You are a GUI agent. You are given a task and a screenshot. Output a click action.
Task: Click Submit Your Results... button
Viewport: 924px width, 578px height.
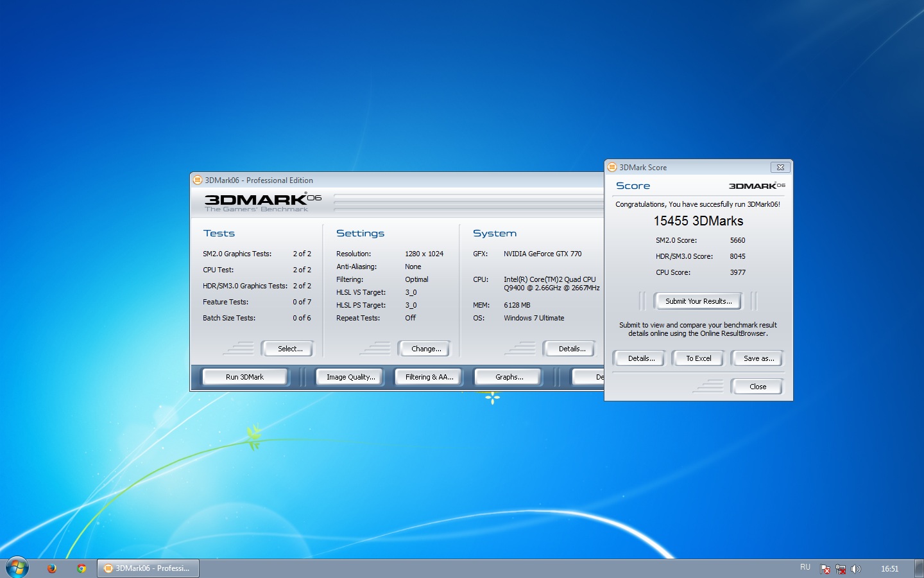pos(698,301)
